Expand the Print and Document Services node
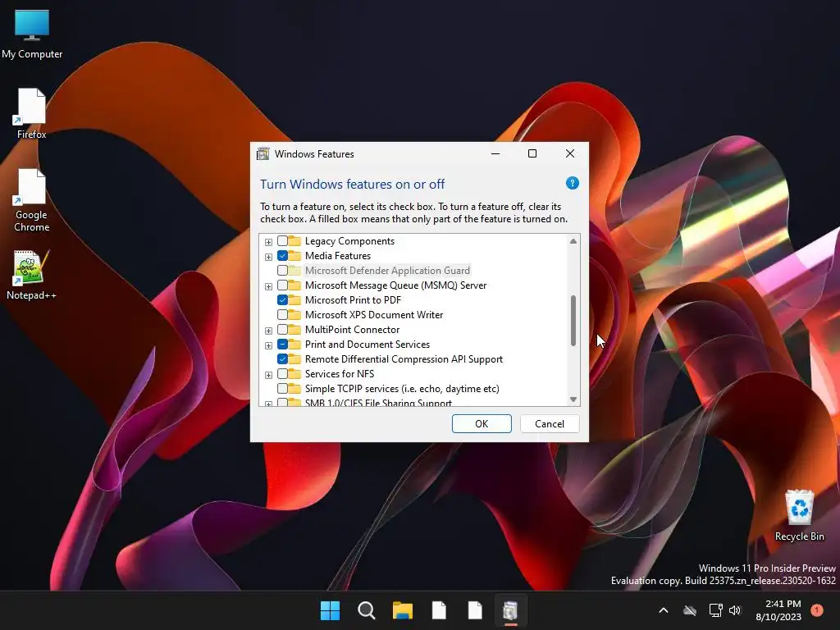The height and width of the screenshot is (630, 840). [268, 345]
